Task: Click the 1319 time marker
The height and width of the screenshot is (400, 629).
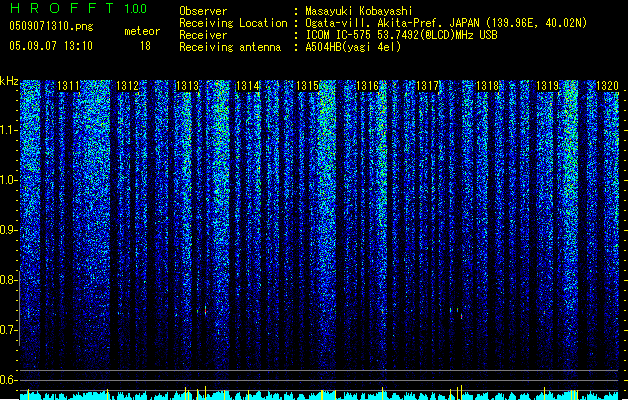Action: [548, 86]
